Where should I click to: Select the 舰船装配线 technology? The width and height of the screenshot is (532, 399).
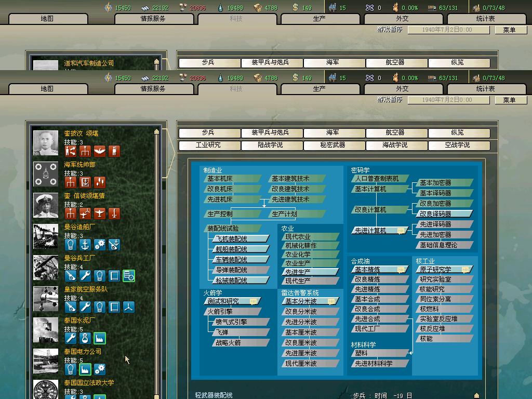click(x=241, y=249)
